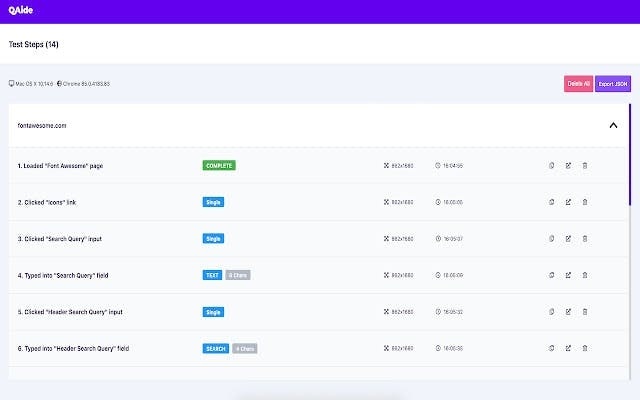Delete step 4 Typed into Search Query
Screen dimensions: 640x400
[585, 275]
